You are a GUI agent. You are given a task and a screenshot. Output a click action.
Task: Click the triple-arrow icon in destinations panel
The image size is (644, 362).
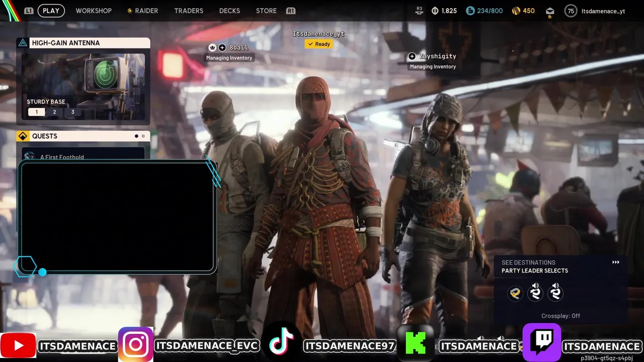tap(615, 262)
